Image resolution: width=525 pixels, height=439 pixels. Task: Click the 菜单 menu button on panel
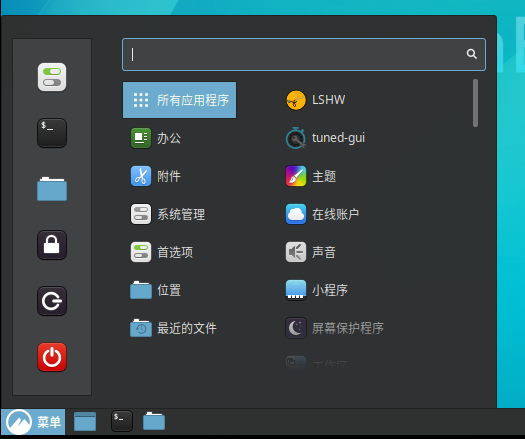click(x=33, y=422)
